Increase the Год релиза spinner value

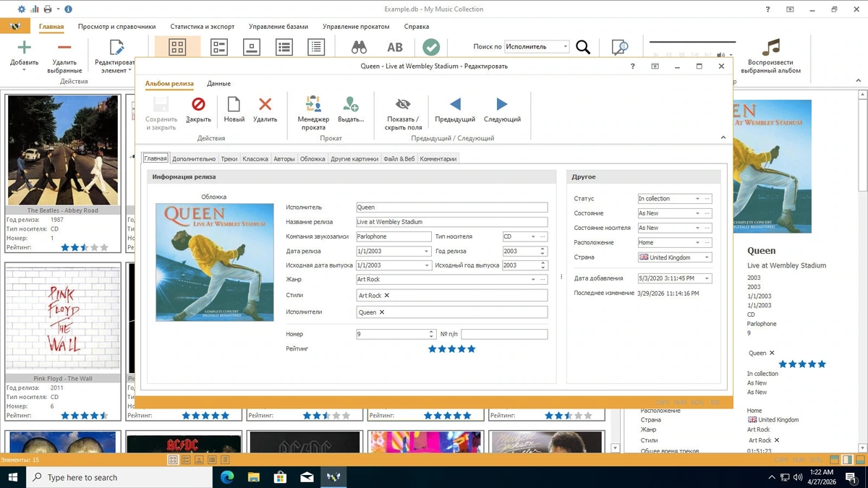pos(542,249)
